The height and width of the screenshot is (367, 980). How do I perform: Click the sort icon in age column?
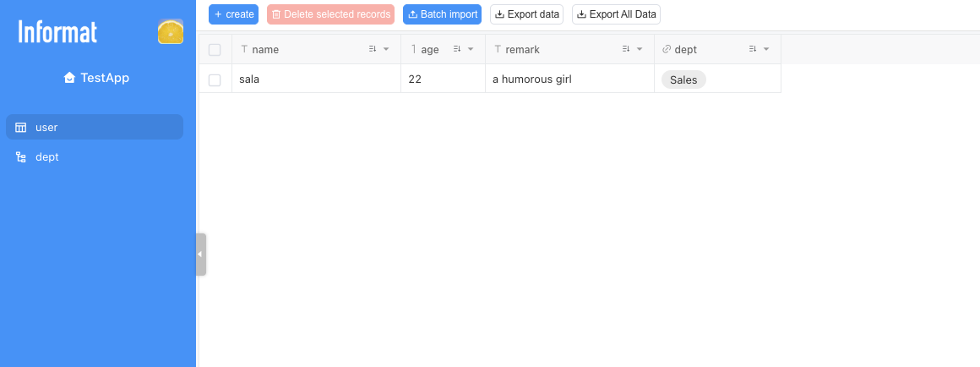click(457, 49)
